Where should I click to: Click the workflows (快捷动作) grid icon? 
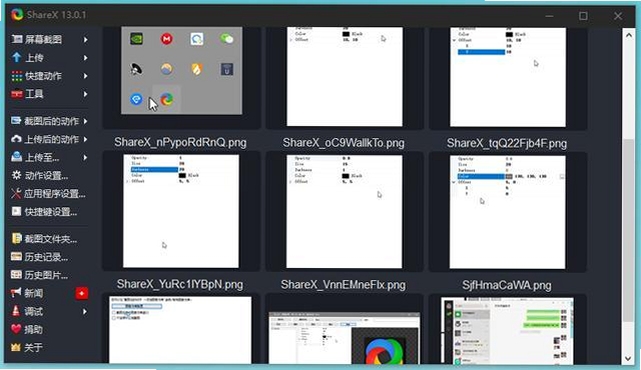(17, 76)
